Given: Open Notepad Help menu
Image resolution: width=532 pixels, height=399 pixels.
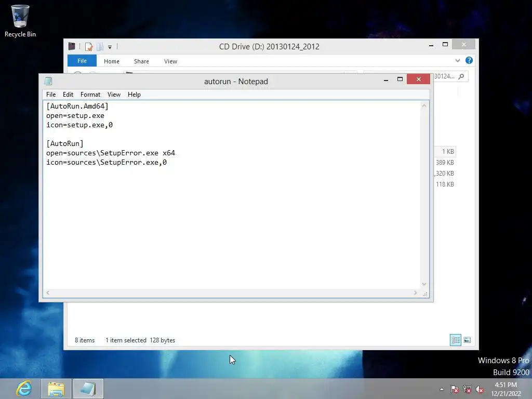Looking at the screenshot, I should point(134,95).
